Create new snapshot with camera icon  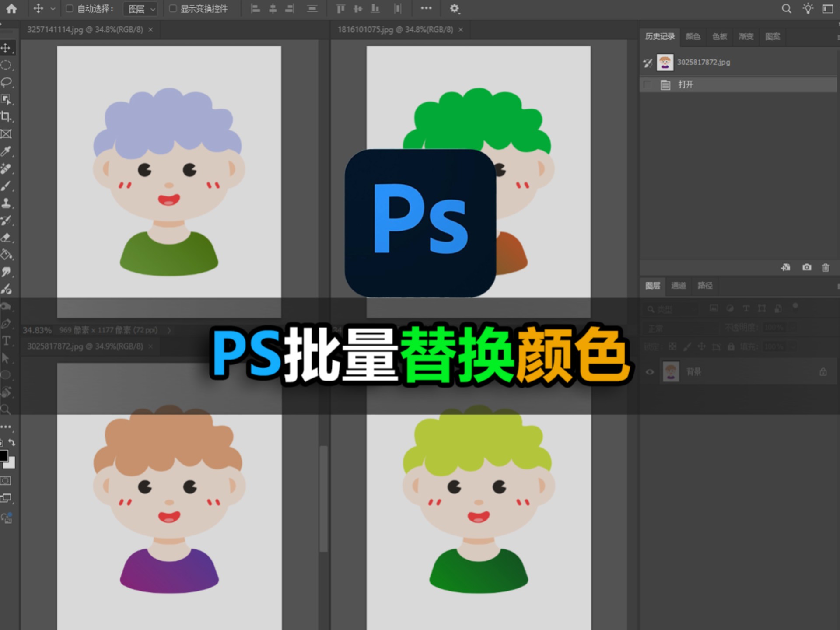pos(806,267)
